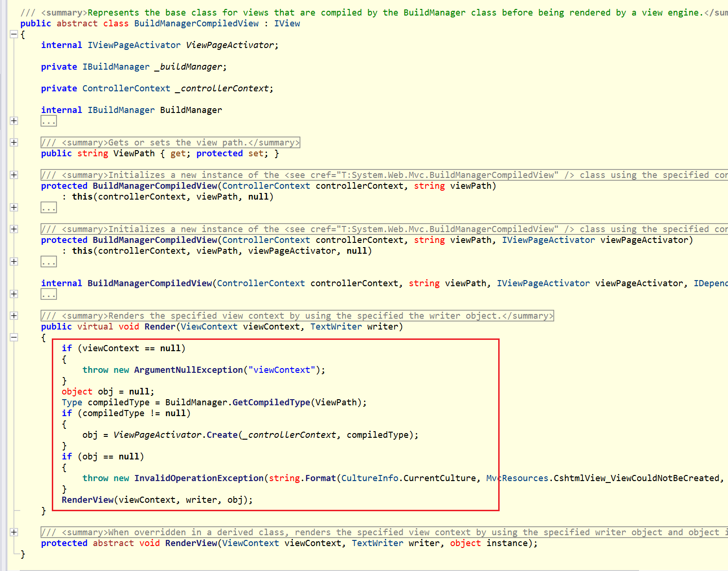The width and height of the screenshot is (728, 571).
Task: Click 'null' in if (obj == null) condition
Action: [129, 457]
